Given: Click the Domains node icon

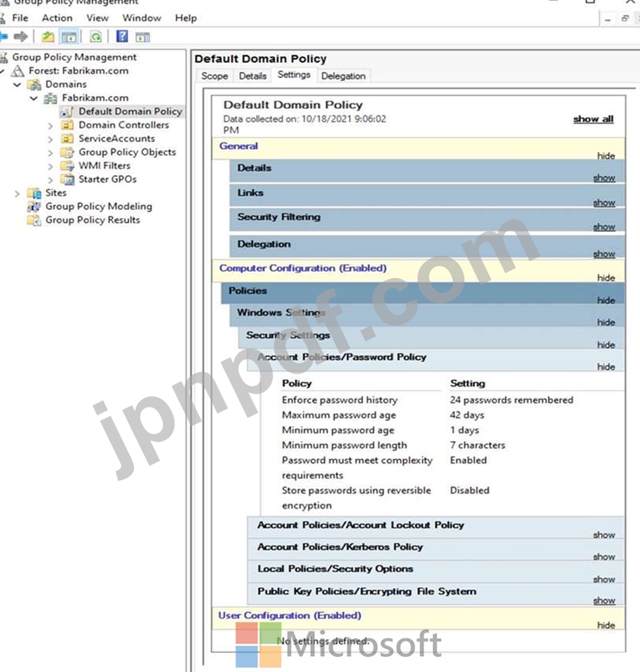Looking at the screenshot, I should [34, 84].
